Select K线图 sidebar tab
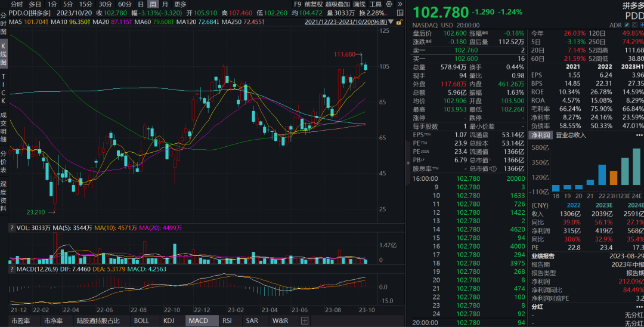Screen dimensions: 644x327 [x=4, y=54]
